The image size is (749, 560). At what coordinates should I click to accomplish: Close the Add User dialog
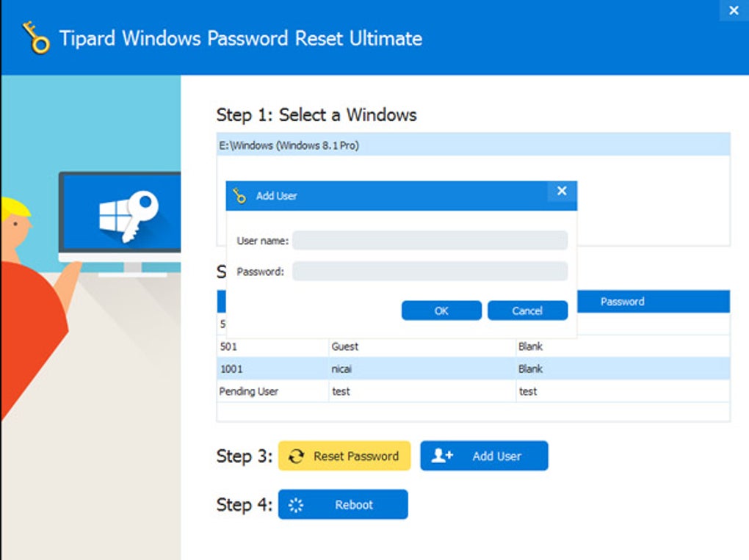coord(562,191)
